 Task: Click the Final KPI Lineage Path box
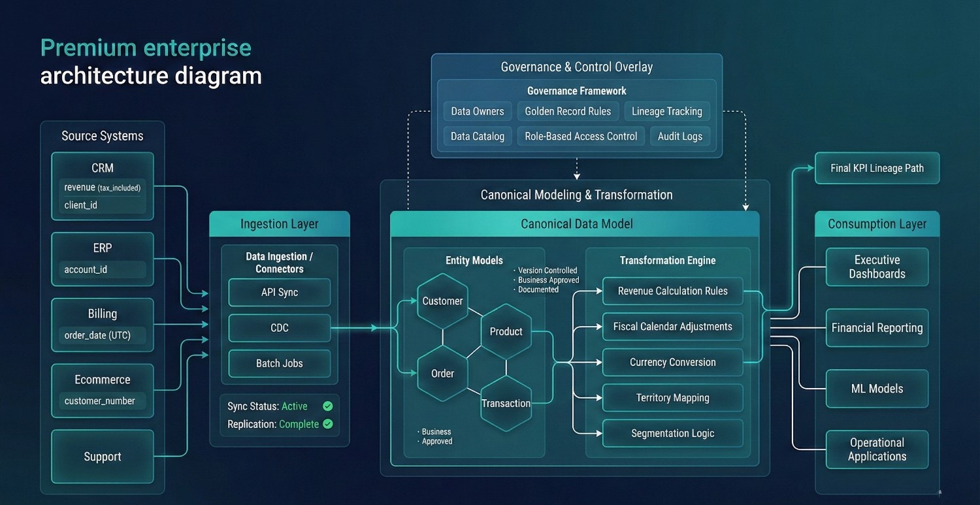tap(877, 169)
